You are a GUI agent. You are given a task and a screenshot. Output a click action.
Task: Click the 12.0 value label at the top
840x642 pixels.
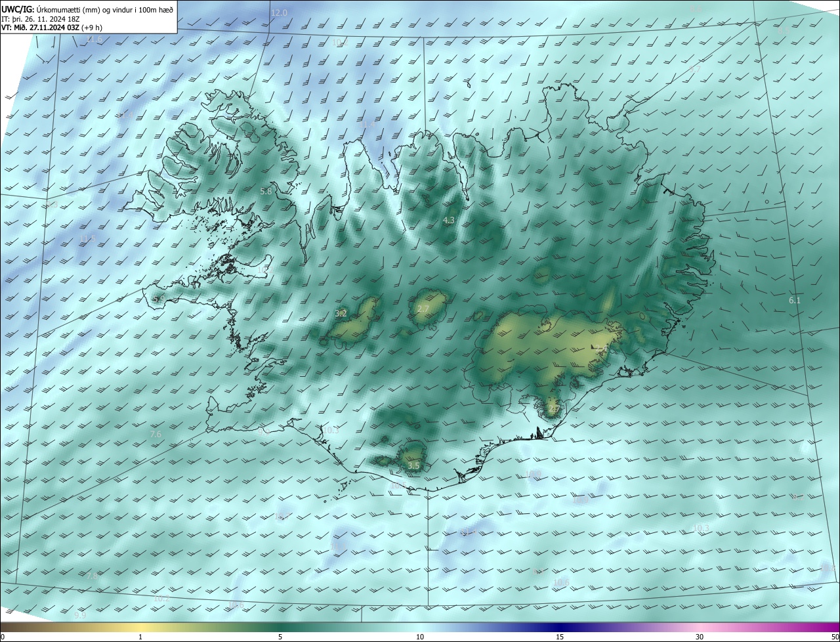tap(279, 13)
